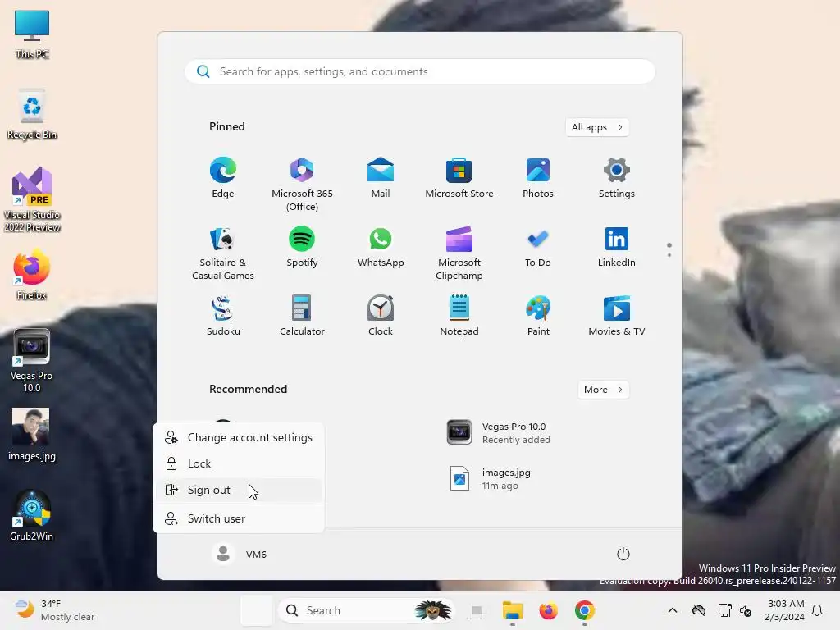This screenshot has height=630, width=840.
Task: Show hidden icons chevron in system tray
Action: tap(673, 610)
